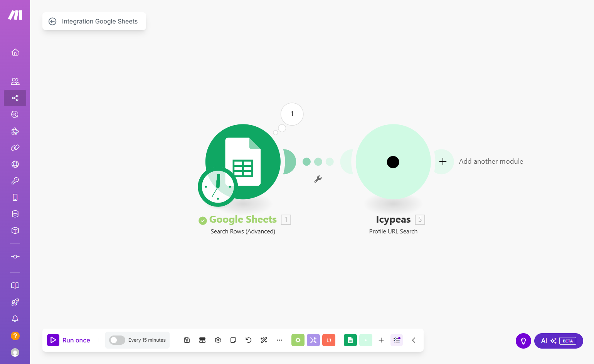Go back via Integration Google Sheets arrow
Viewport: 594px width, 364px height.
pos(52,22)
